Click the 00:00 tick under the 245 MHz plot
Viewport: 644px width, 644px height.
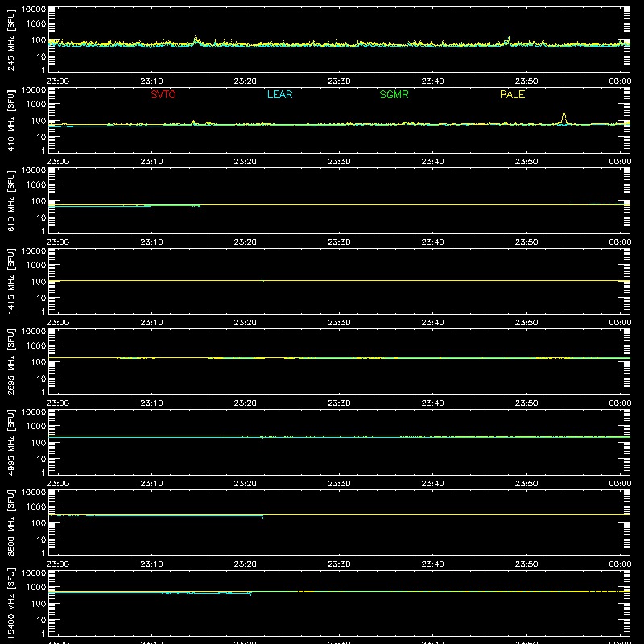pyautogui.click(x=620, y=81)
